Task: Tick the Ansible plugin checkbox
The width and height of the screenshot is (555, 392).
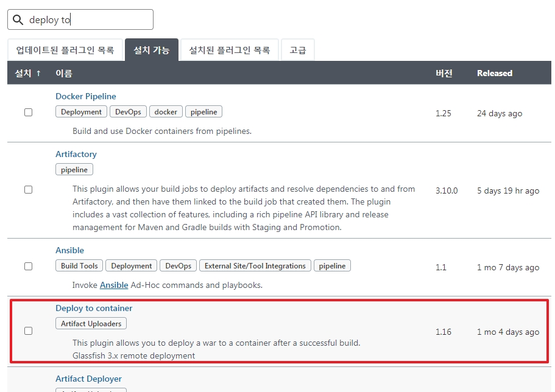Action: (28, 266)
